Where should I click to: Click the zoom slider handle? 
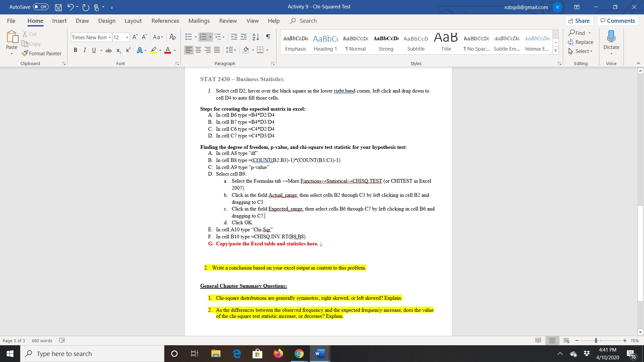(x=596, y=341)
